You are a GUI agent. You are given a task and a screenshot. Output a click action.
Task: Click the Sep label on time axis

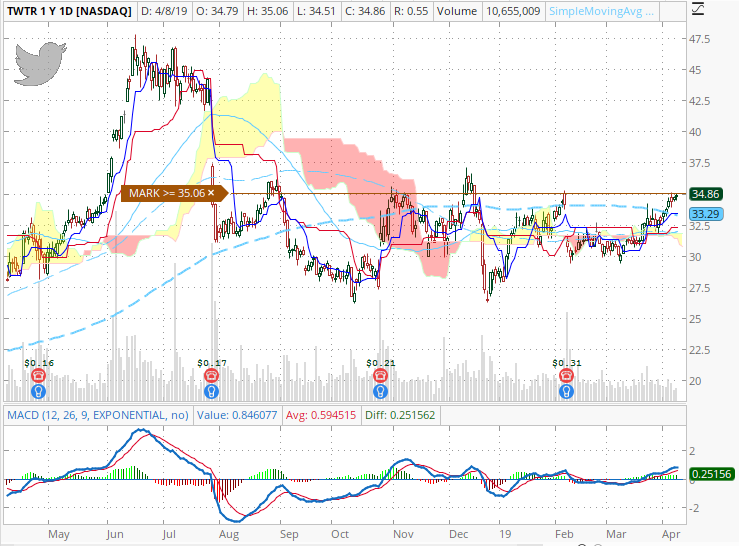[x=289, y=534]
